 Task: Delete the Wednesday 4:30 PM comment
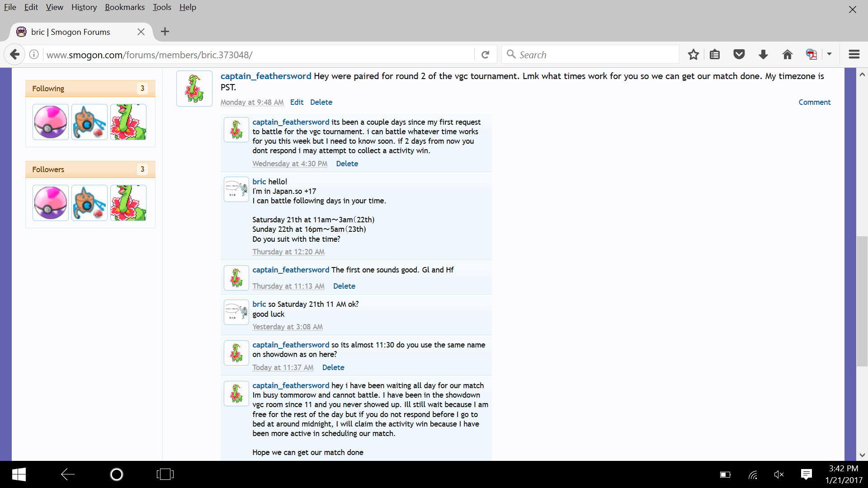347,164
